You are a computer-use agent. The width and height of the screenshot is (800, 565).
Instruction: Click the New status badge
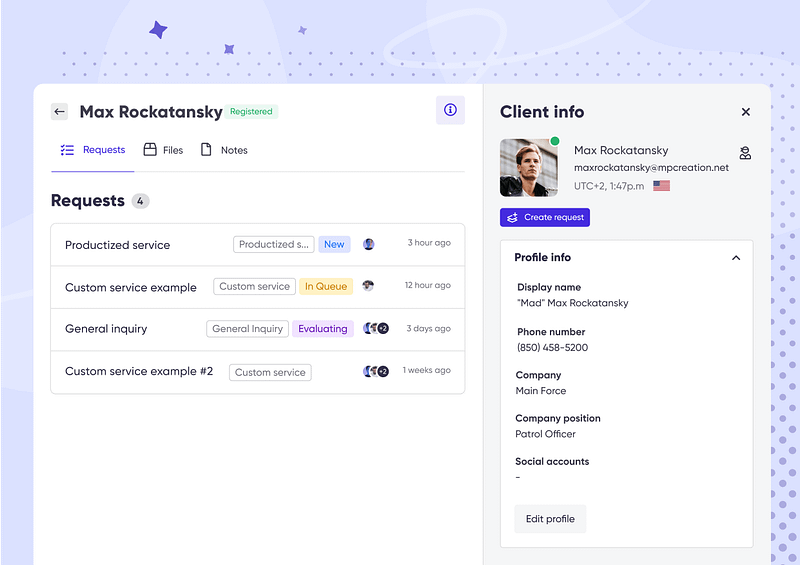334,244
